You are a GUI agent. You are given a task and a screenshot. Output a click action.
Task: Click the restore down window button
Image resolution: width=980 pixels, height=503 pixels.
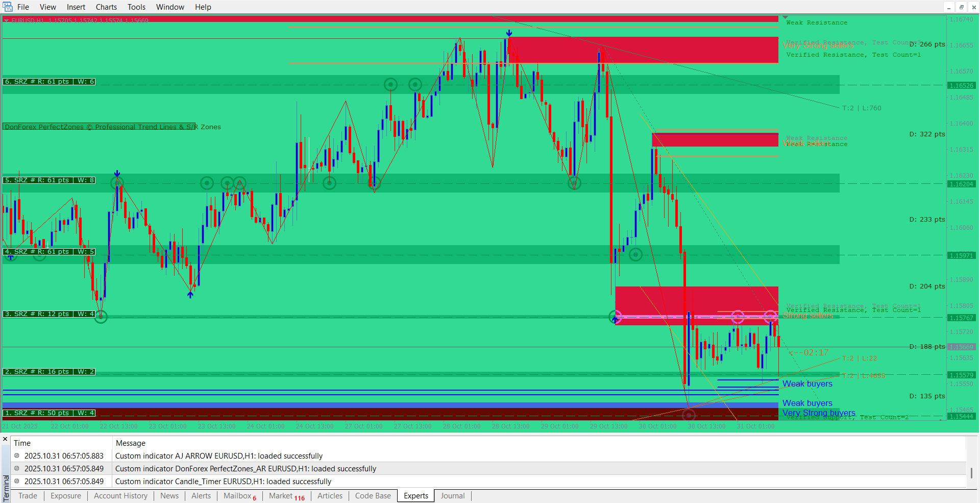(961, 7)
